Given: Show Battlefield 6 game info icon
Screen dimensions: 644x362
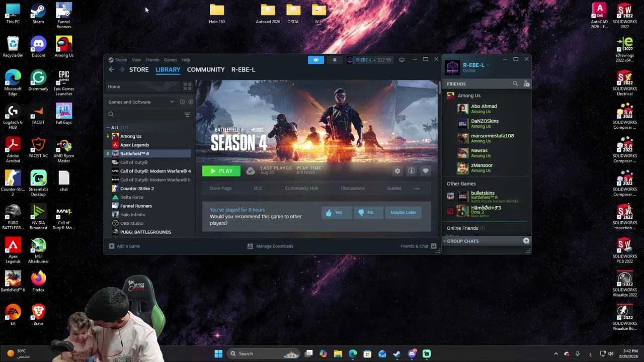Looking at the screenshot, I should [411, 171].
